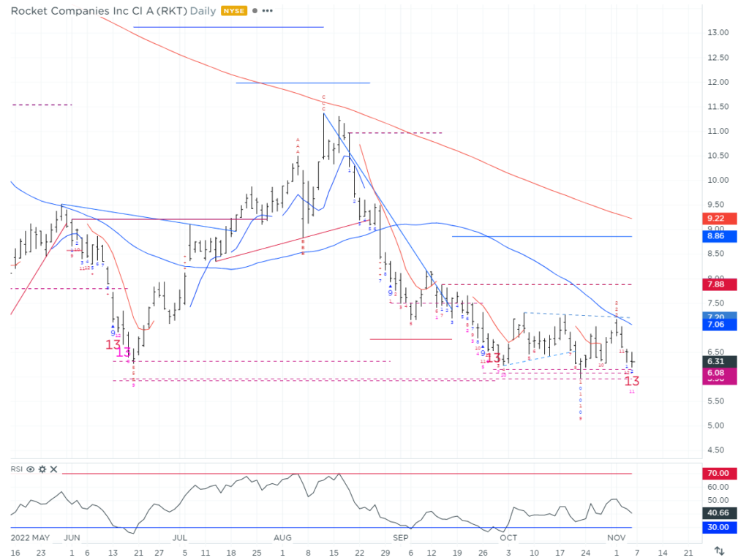This screenshot has width=749, height=560.
Task: Click the 30.00 RSI oversold label
Action: coord(720,527)
